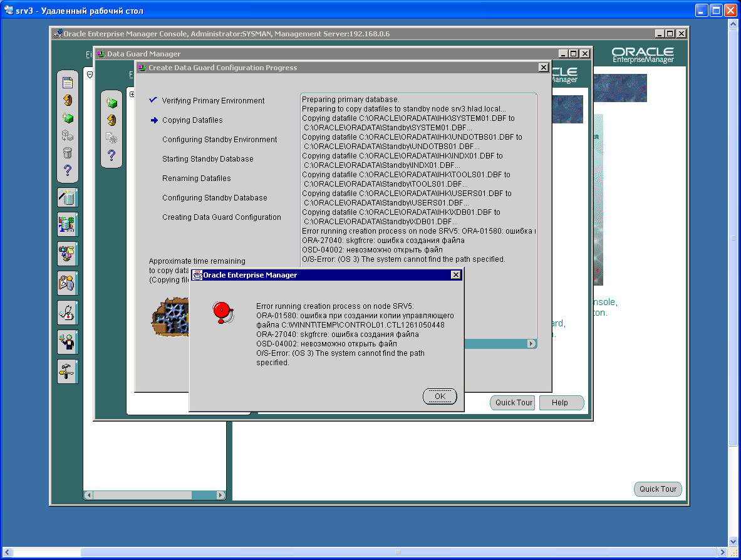The image size is (741, 560).
Task: Click the gears animation image in progress dialog
Action: point(170,316)
